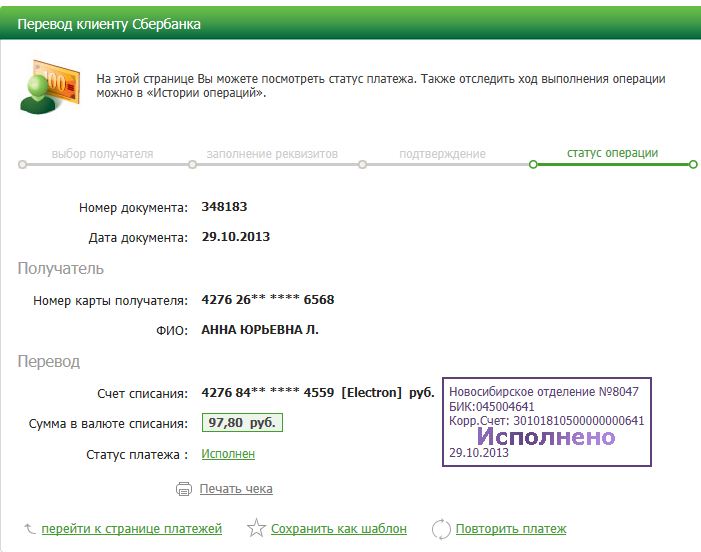Click the back arrow icon before перейти к странице платежей

click(30, 529)
